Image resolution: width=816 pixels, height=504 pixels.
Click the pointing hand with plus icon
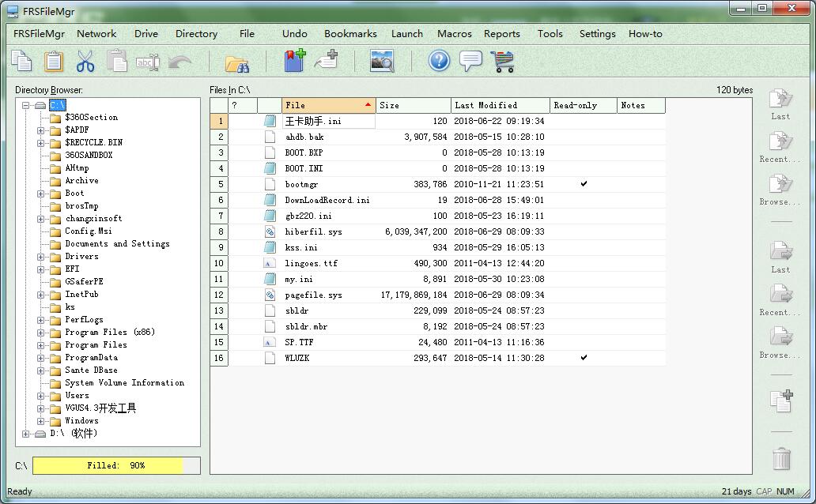pos(327,61)
